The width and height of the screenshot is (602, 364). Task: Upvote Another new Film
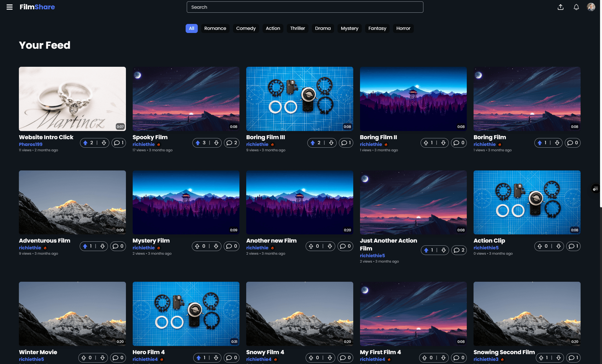[311, 246]
